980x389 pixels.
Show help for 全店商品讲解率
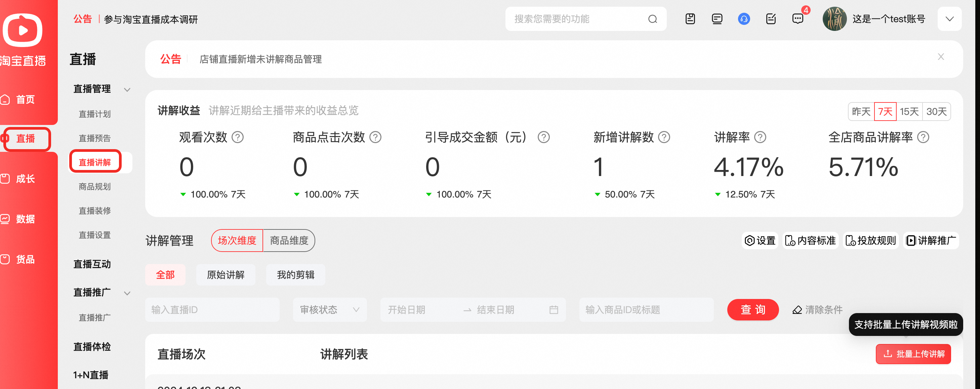[923, 137]
